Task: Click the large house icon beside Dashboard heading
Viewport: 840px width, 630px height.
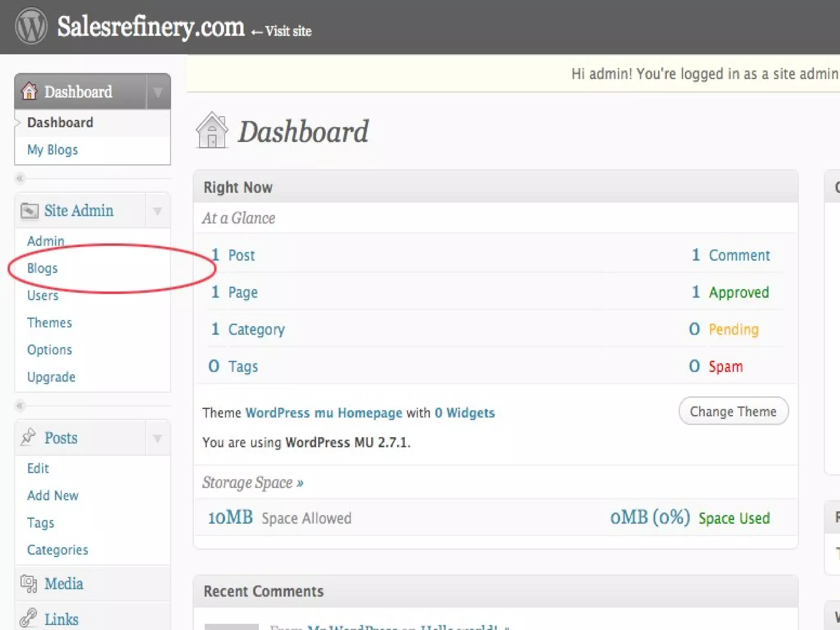Action: click(x=212, y=131)
